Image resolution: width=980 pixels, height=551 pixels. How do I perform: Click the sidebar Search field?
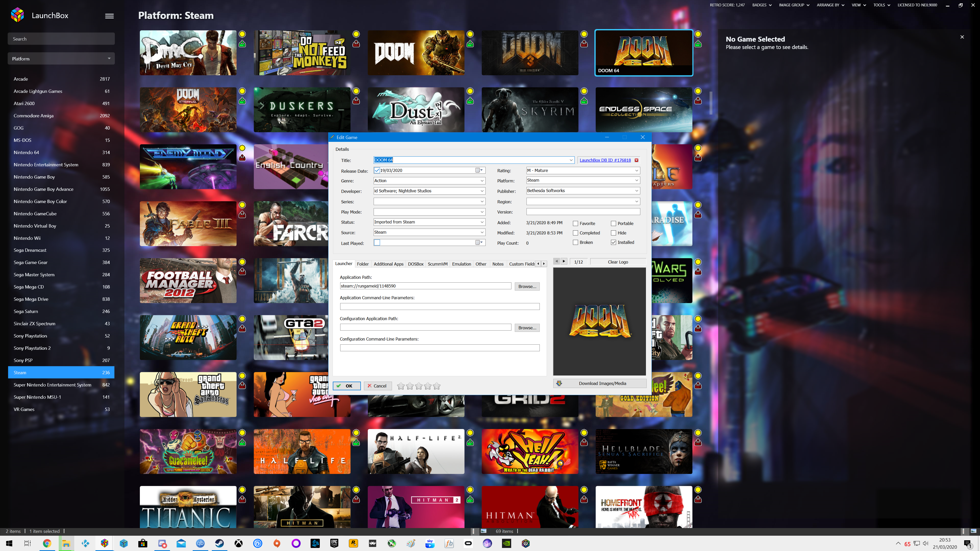[61, 39]
